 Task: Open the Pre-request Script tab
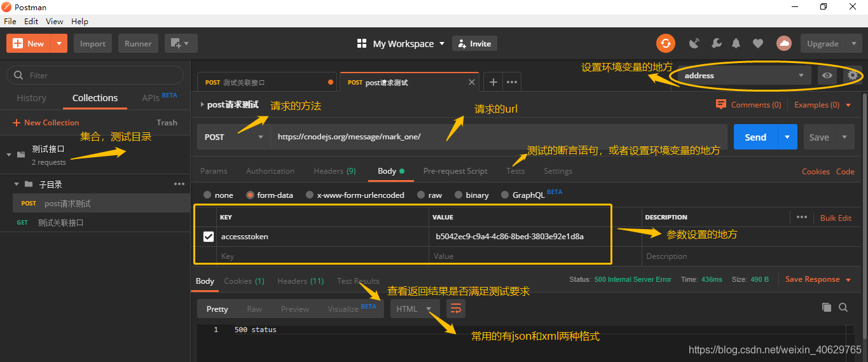tap(455, 171)
